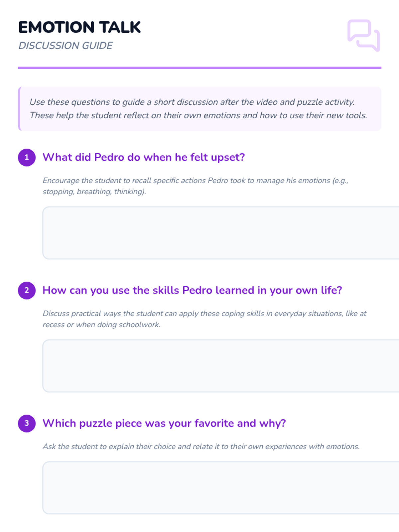Click the question about using Pedro's skills
Screen dimensions: 399x532
(x=192, y=290)
